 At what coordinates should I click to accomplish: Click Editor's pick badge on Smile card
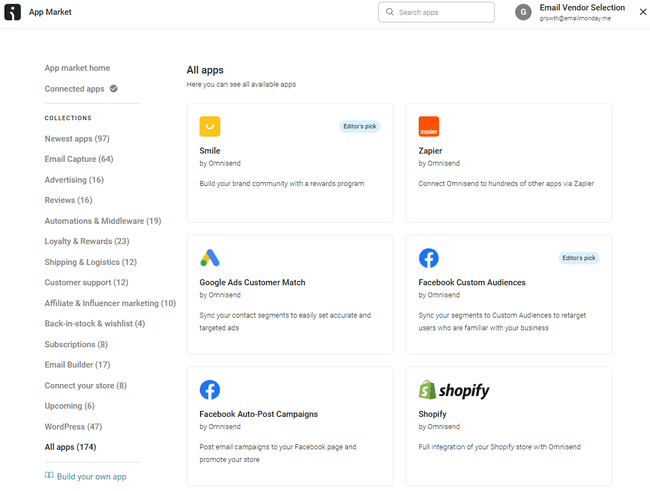359,126
